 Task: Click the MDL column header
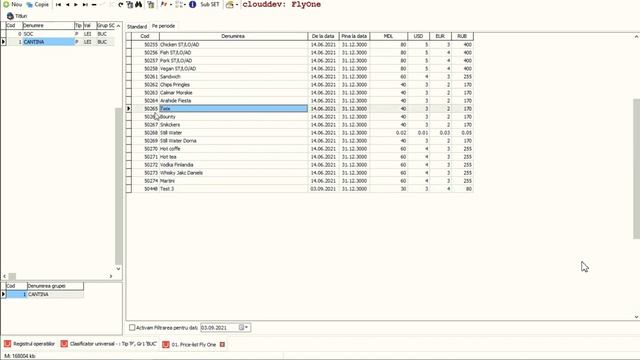389,36
